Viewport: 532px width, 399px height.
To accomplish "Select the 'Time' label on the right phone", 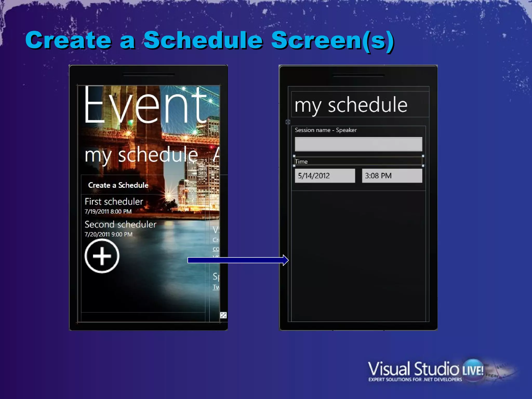I will pos(301,162).
